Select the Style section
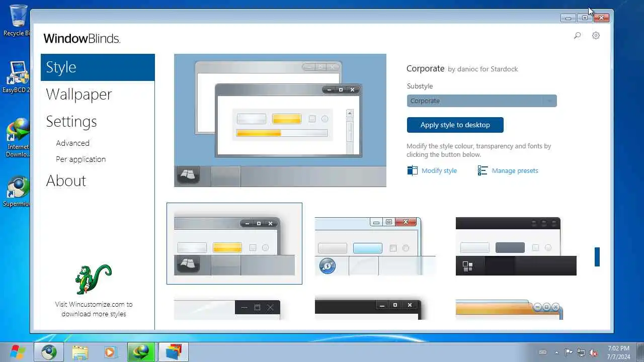The height and width of the screenshot is (362, 644). [x=98, y=67]
